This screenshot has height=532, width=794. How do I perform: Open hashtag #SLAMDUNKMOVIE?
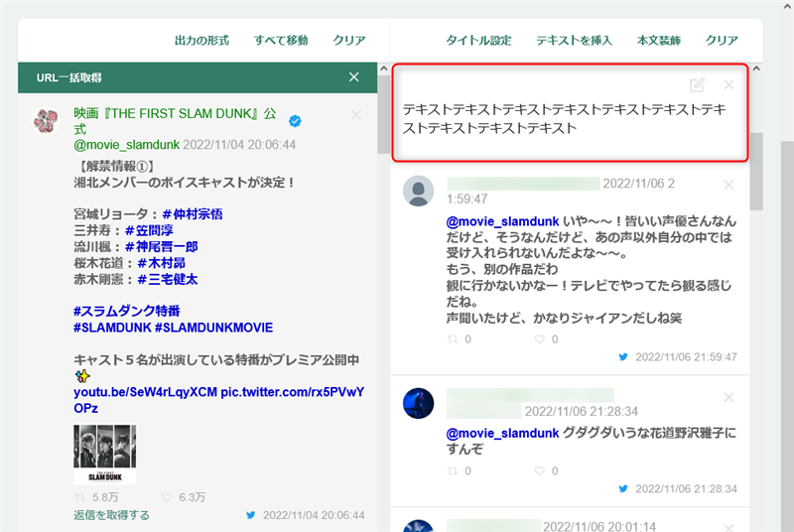[213, 328]
